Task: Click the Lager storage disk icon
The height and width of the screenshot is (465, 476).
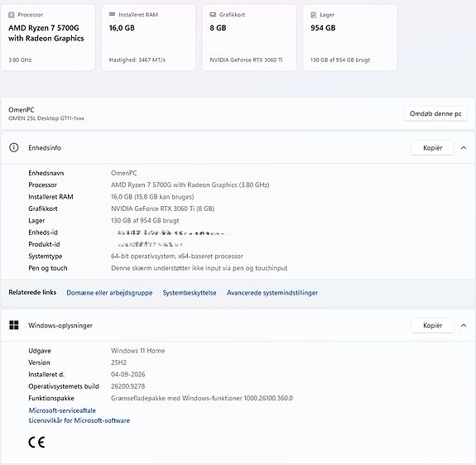Action: pos(314,15)
